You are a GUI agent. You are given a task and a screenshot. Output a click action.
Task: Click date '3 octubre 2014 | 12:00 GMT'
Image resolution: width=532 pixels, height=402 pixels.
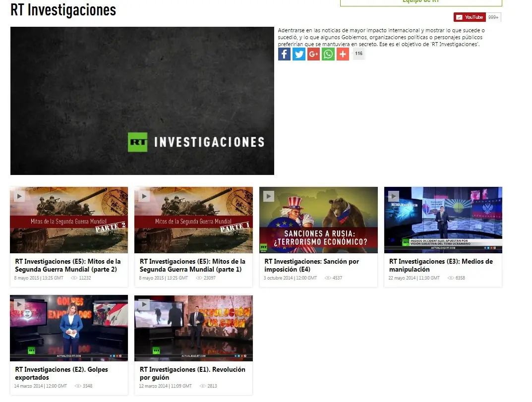coord(290,278)
